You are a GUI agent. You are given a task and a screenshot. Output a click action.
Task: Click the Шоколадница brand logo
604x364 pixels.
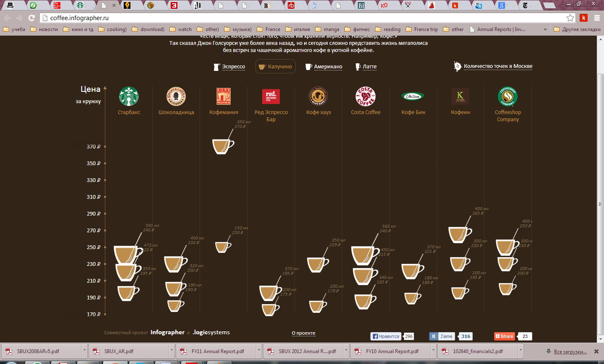[176, 96]
